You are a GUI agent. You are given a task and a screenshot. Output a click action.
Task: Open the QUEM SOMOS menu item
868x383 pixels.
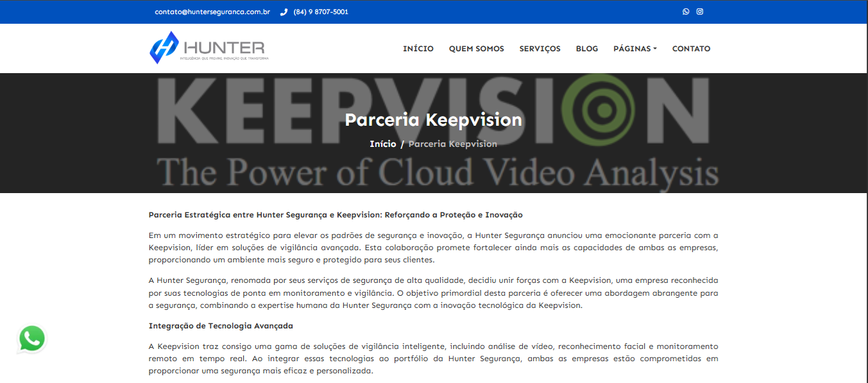[x=476, y=49]
